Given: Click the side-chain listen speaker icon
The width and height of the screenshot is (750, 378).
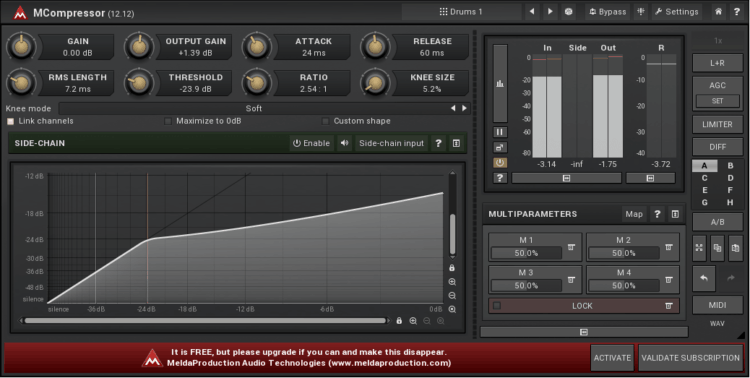Looking at the screenshot, I should 344,143.
